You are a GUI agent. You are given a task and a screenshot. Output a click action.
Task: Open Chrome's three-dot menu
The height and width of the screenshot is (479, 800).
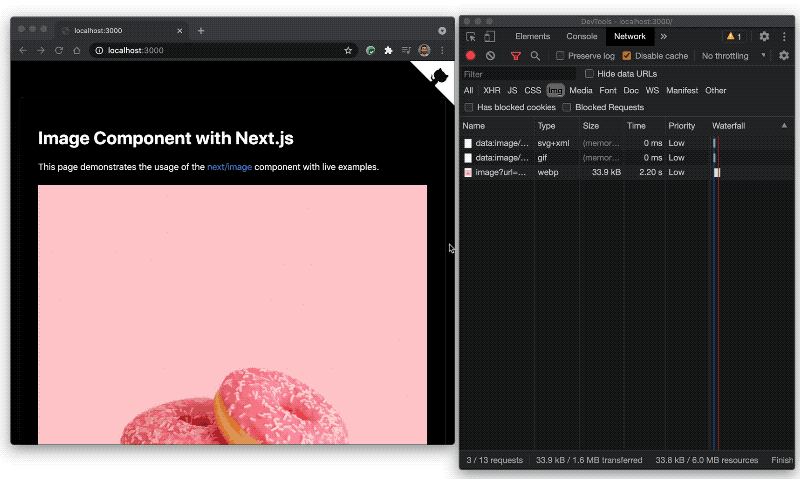[442, 51]
